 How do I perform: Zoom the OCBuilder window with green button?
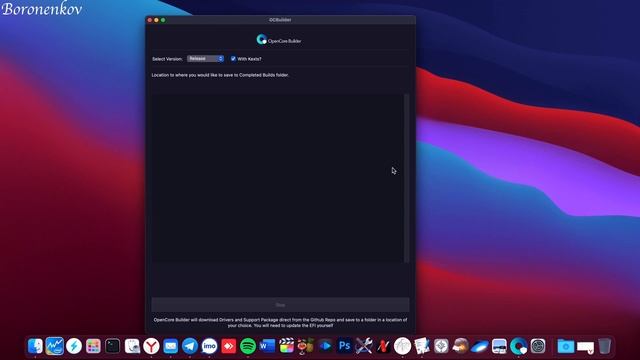(x=163, y=20)
